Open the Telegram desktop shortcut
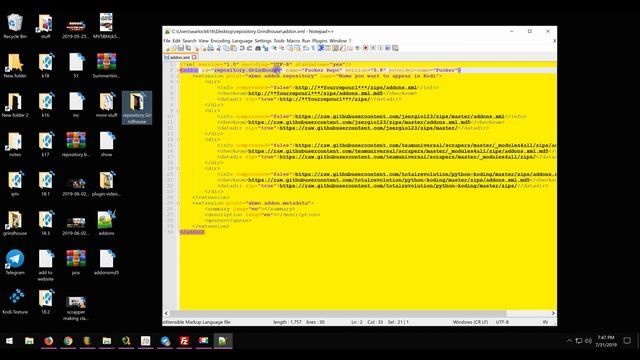 point(15,262)
